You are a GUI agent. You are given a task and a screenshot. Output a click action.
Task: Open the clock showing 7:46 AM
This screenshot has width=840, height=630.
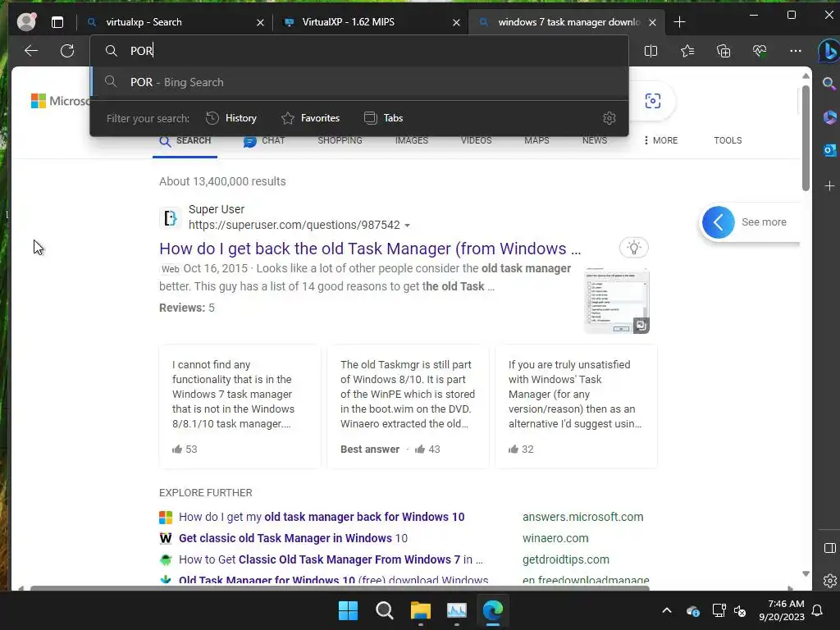pos(782,610)
